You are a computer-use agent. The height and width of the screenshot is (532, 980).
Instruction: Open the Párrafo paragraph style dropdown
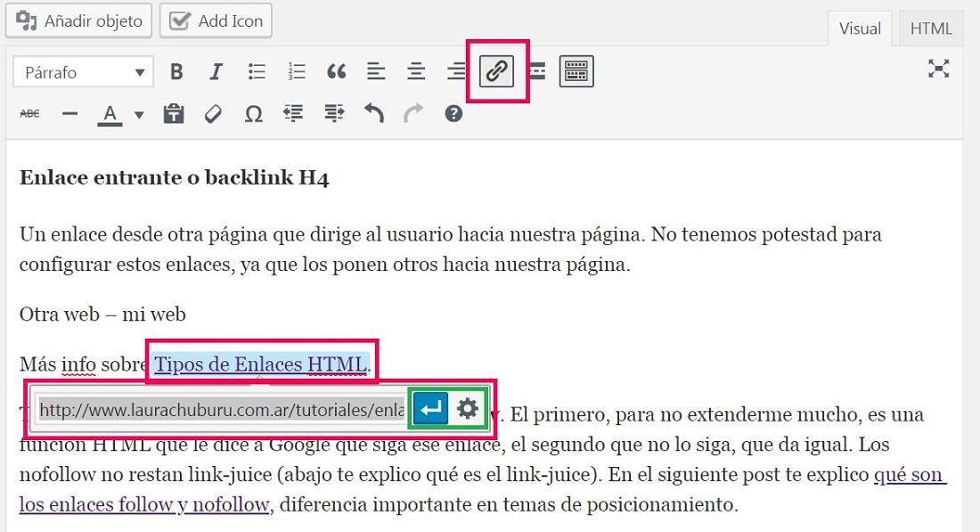point(82,71)
